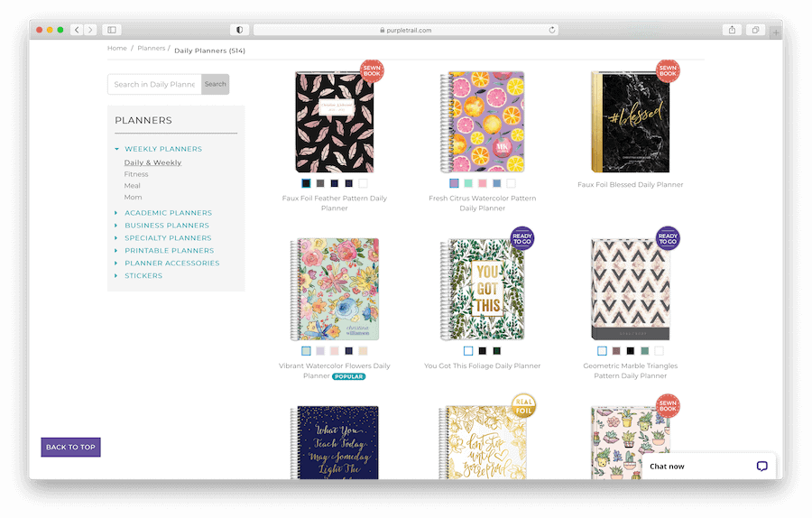The width and height of the screenshot is (812, 518).
Task: Select Fitness subcategory
Action: pyautogui.click(x=136, y=174)
